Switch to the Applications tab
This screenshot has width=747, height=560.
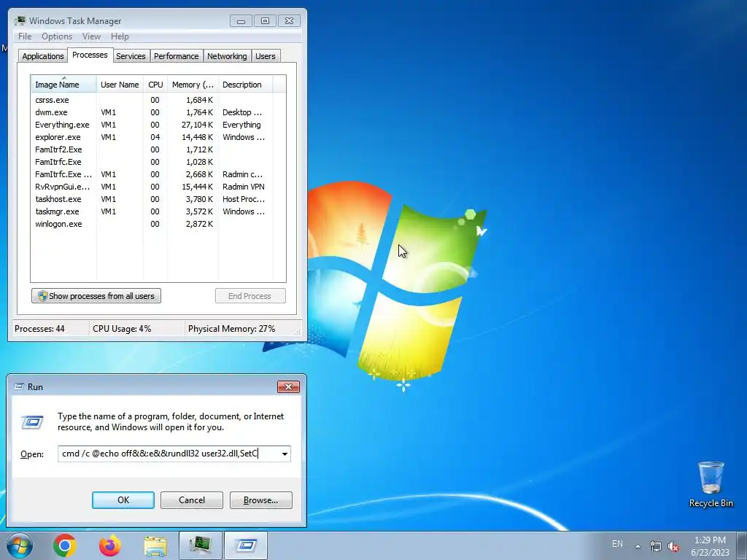click(43, 56)
